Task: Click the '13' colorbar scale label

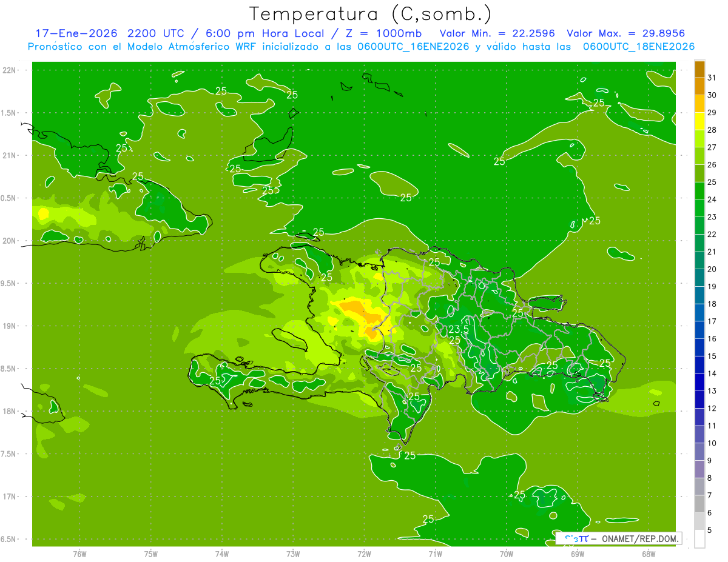Action: [x=712, y=391]
